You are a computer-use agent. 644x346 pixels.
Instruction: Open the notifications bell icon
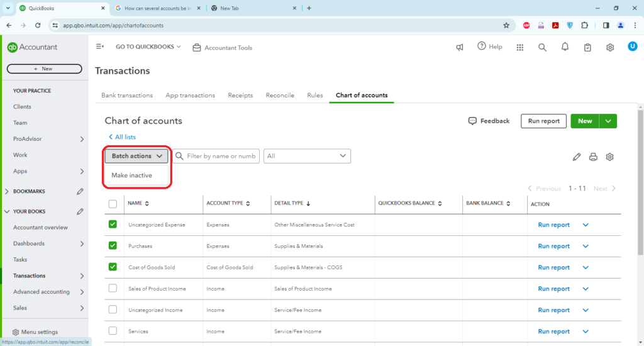pos(565,47)
